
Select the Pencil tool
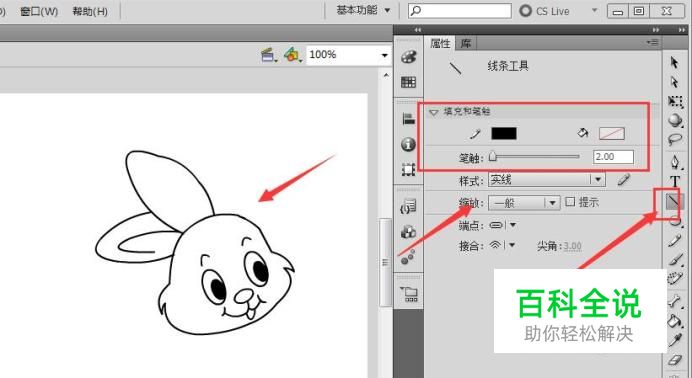coord(675,240)
